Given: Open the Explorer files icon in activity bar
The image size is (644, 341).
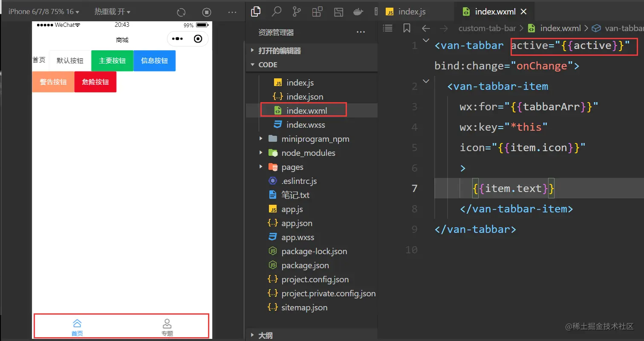Looking at the screenshot, I should point(256,11).
